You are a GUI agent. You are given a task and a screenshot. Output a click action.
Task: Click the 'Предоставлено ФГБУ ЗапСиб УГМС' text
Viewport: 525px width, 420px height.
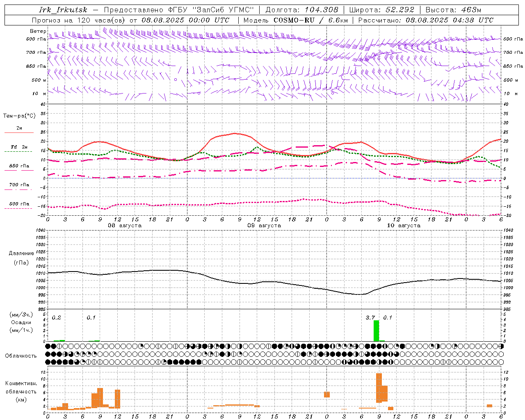(x=179, y=10)
